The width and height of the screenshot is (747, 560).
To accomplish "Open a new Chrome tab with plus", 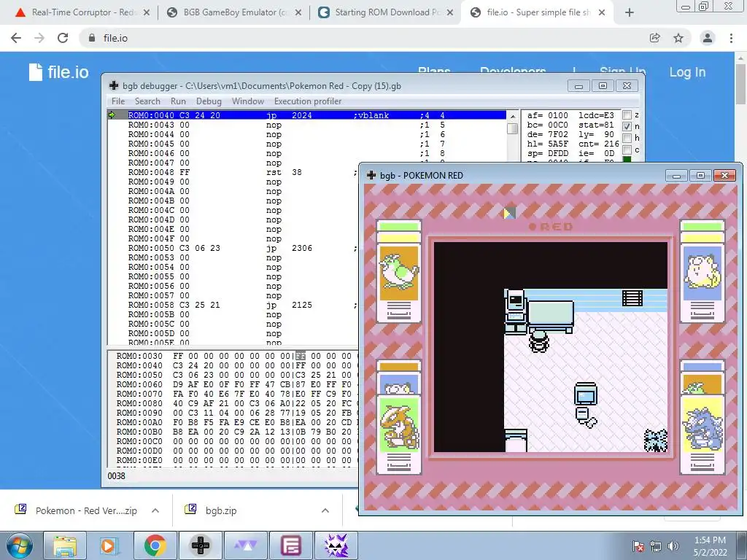I will pos(630,13).
